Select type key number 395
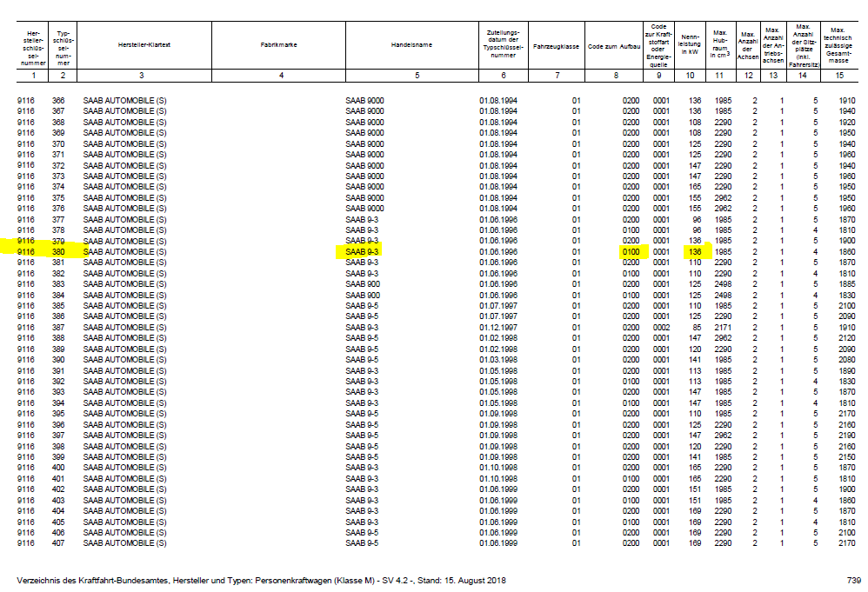Viewport: 868px width, 592px height. (x=58, y=413)
